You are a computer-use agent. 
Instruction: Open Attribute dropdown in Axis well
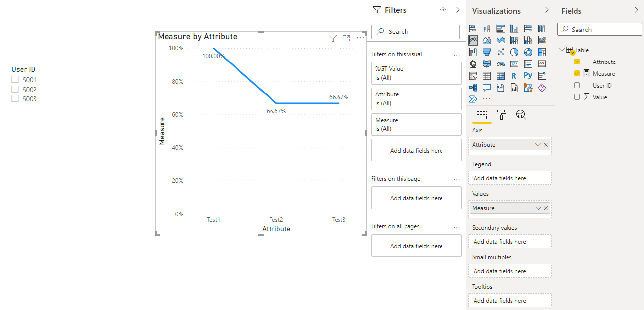coord(538,145)
